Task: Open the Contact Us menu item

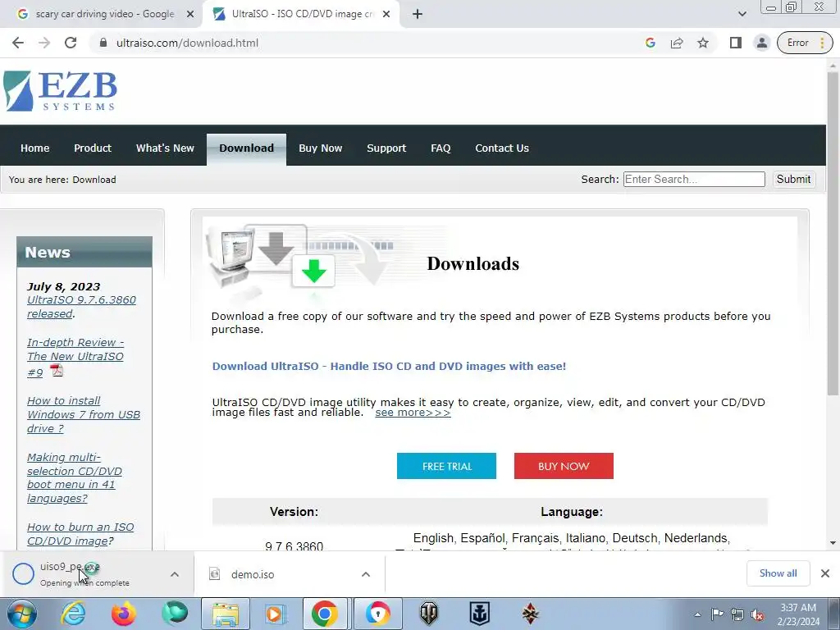Action: pos(502,148)
